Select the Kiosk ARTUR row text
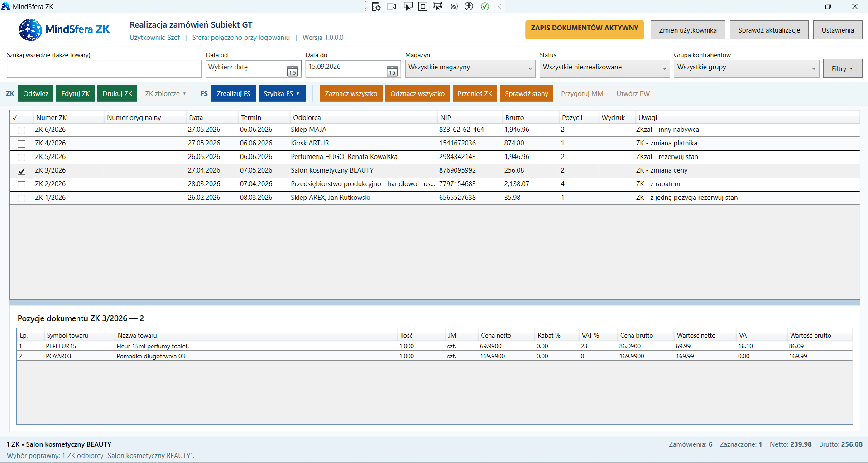 [x=310, y=144]
